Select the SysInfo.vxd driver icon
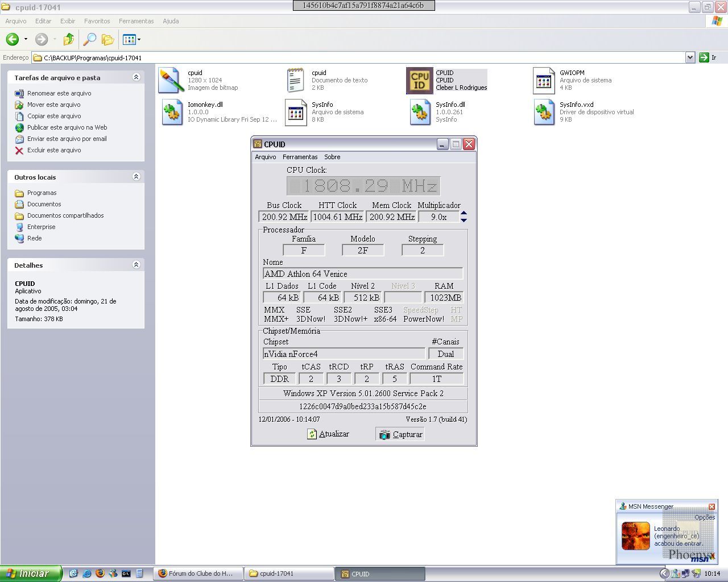This screenshot has height=582, width=728. (x=544, y=112)
